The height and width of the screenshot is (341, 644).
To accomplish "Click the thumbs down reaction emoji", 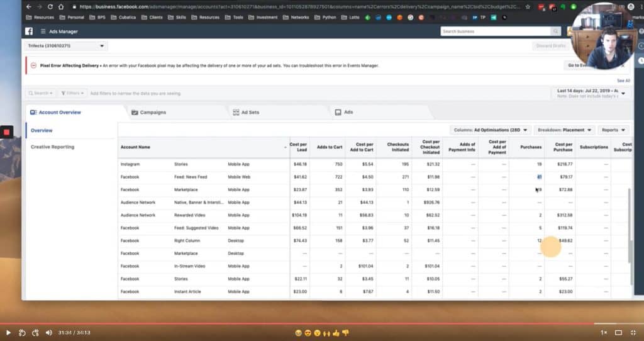I will coord(345,332).
